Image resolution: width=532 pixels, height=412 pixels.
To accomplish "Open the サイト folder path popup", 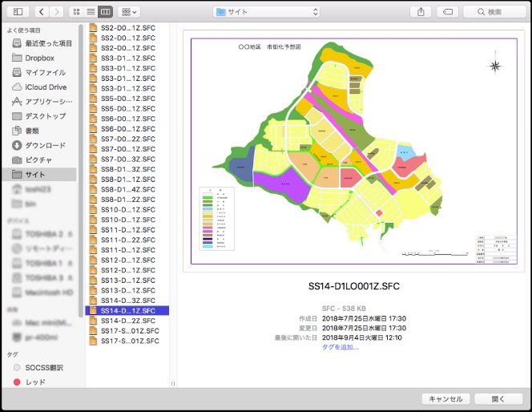I will pyautogui.click(x=267, y=12).
